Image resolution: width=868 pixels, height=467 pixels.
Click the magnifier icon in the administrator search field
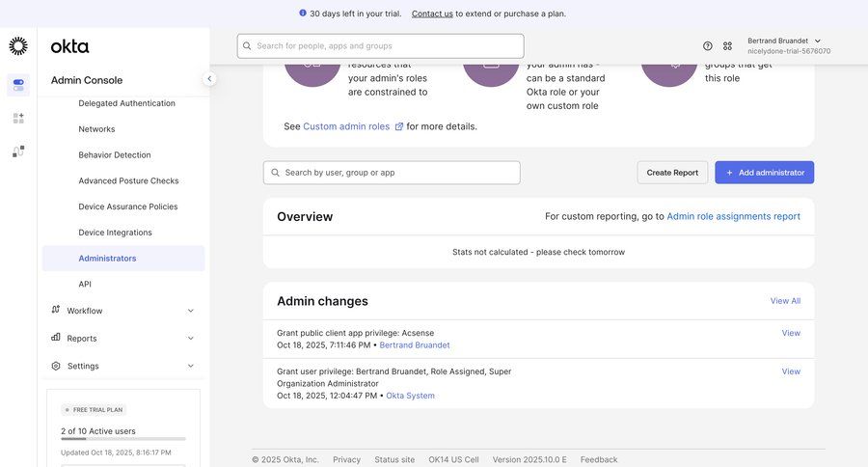point(275,173)
